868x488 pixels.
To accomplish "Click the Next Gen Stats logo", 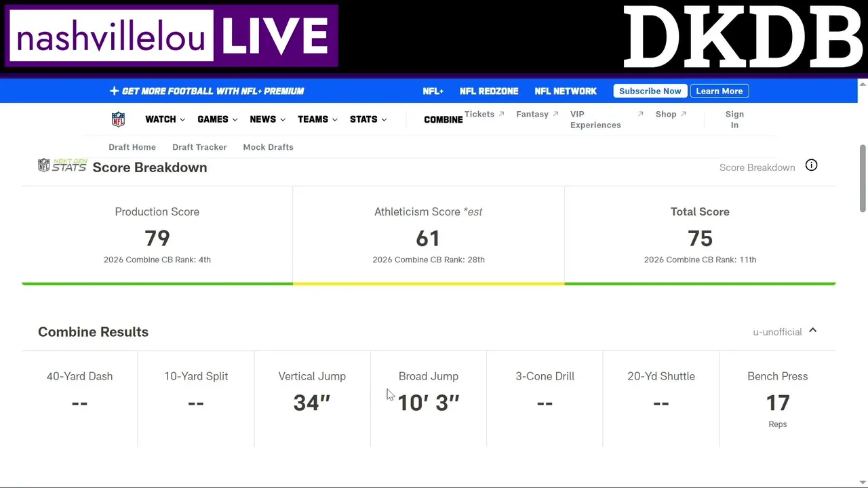I will coord(62,165).
